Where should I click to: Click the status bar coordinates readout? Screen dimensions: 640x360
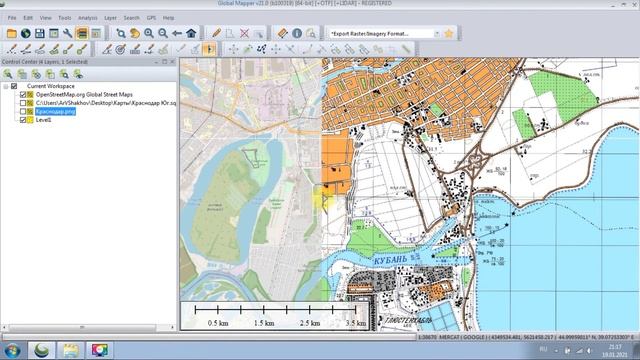[x=562, y=337]
